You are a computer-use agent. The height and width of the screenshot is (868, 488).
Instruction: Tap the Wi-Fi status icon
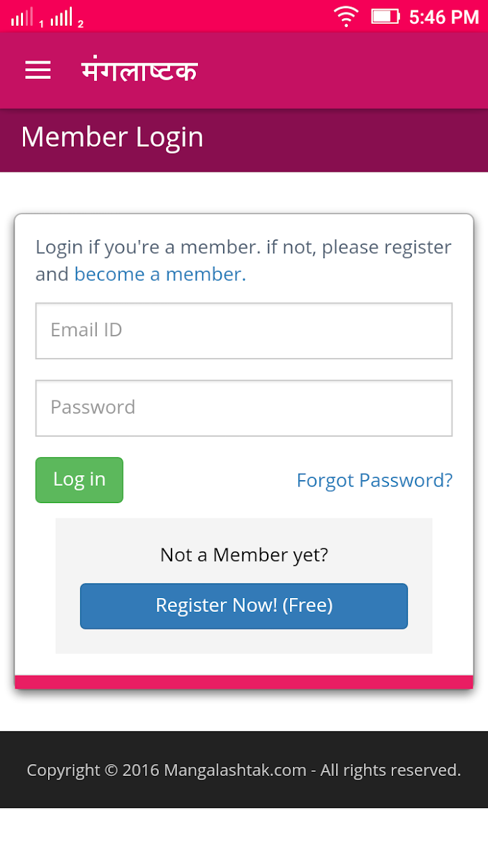click(x=345, y=16)
